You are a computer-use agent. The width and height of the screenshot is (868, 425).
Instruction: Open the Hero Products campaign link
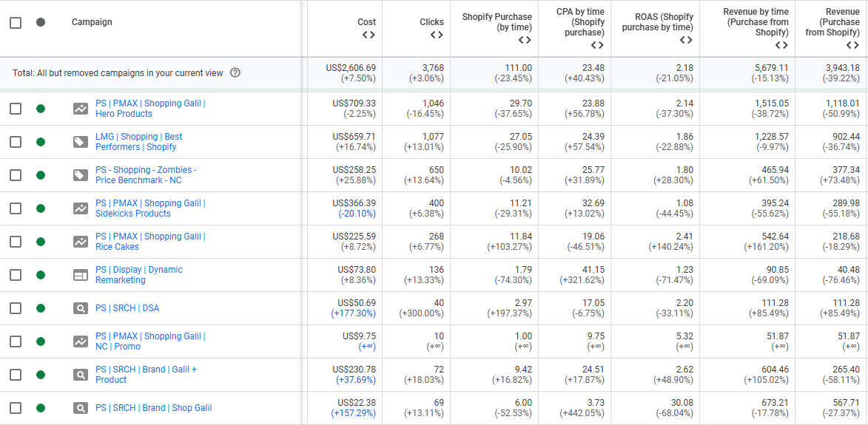coord(150,109)
